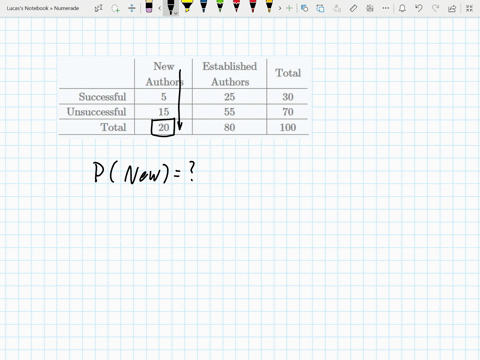This screenshot has width=480, height=360.
Task: Open the more options ellipsis menu
Action: (x=386, y=8)
